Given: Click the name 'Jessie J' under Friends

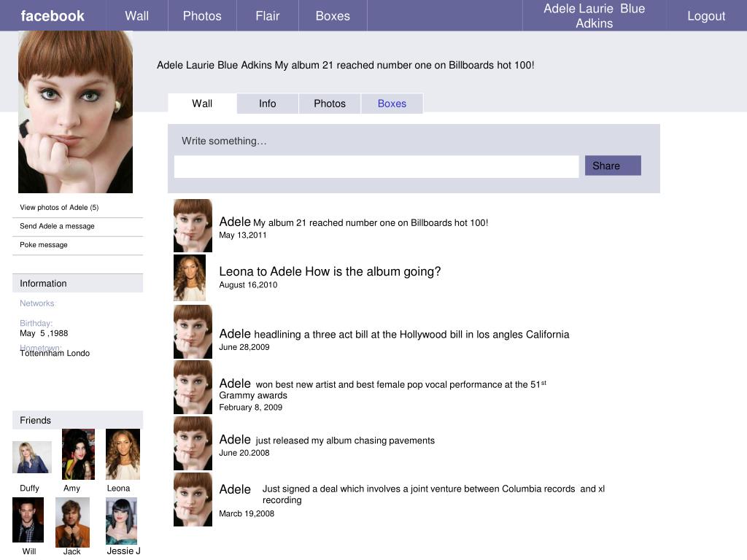Looking at the screenshot, I should pyautogui.click(x=123, y=551).
